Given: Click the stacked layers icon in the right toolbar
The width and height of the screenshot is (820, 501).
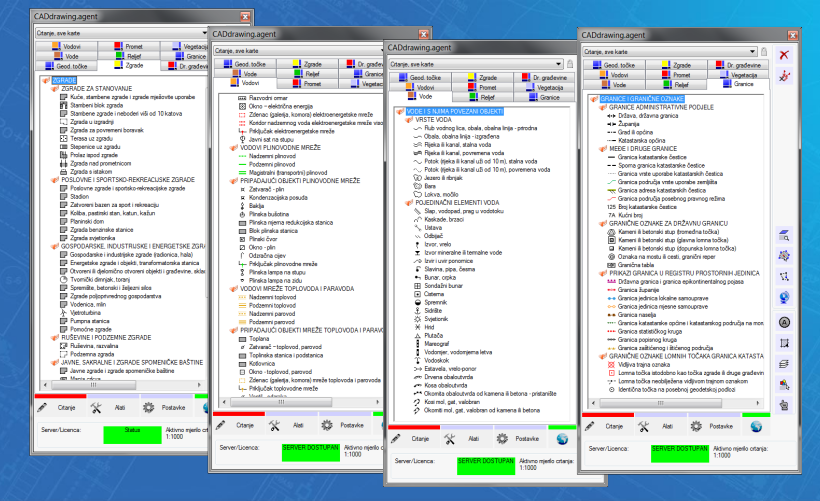Looking at the screenshot, I should 784,364.
